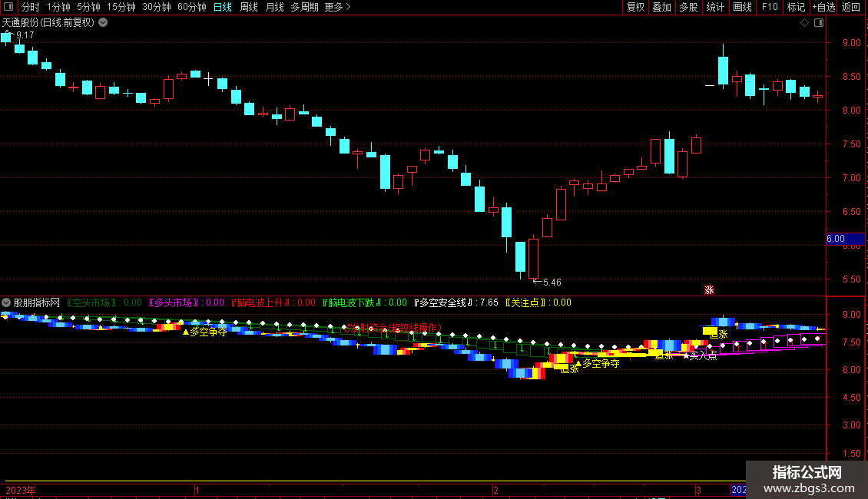Click the highlighted blue date box on axis
Viewport: 868px width, 499px height.
pyautogui.click(x=738, y=490)
